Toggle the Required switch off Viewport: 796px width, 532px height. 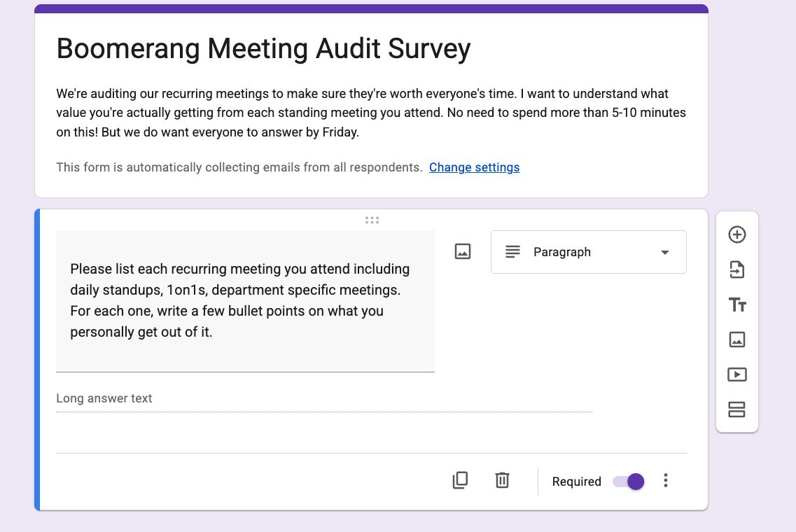629,481
